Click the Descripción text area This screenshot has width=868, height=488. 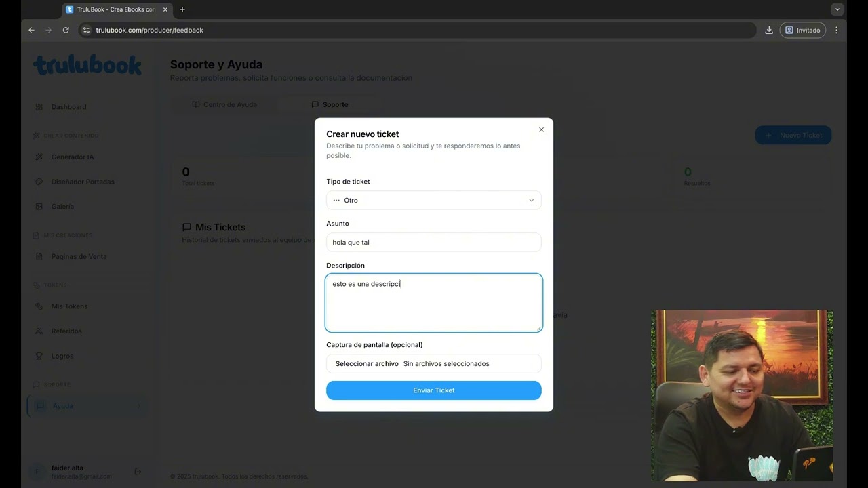click(x=434, y=303)
